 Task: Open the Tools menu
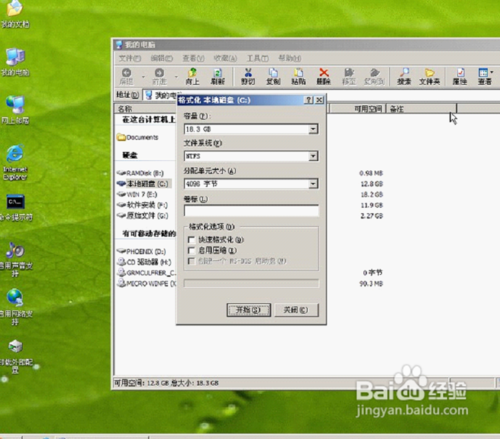point(257,58)
